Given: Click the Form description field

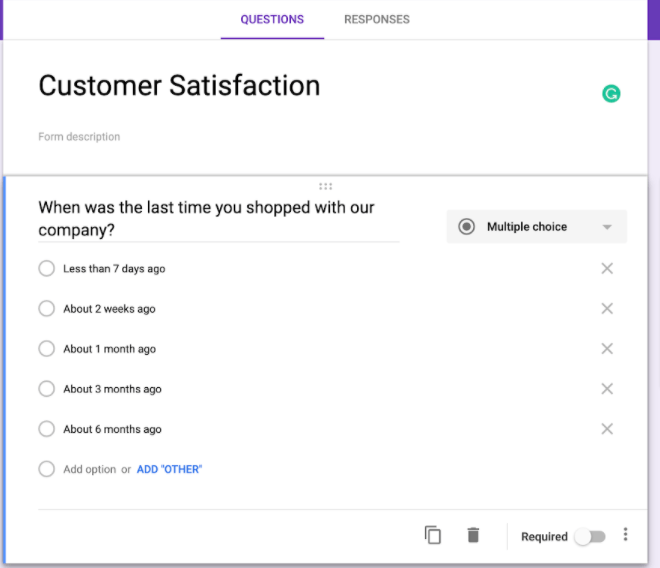Looking at the screenshot, I should click(x=79, y=137).
